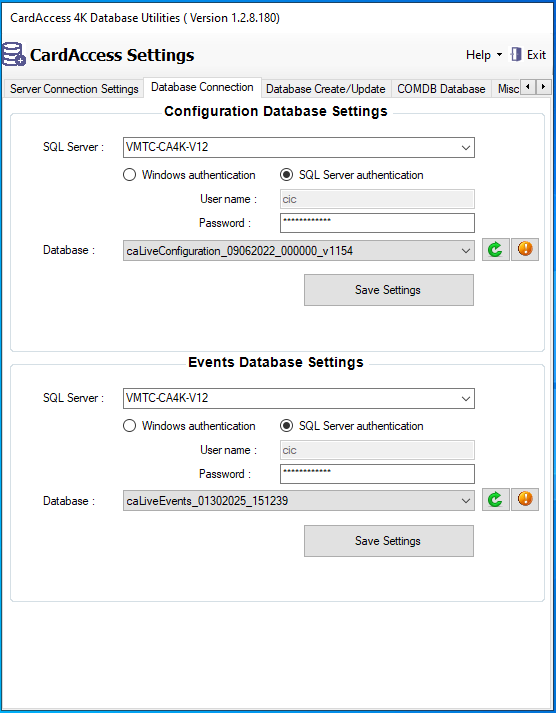Save Settings for Configuration database
556x713 pixels.
tap(389, 290)
